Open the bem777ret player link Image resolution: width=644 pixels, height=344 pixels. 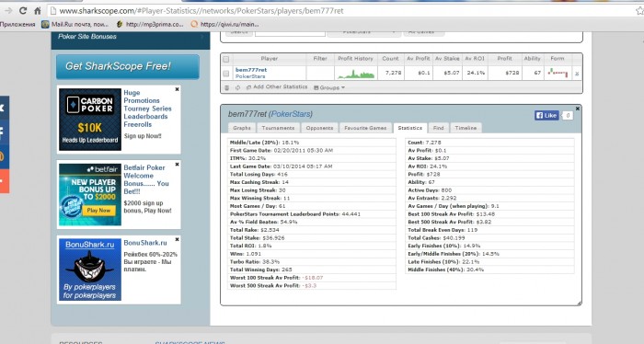(x=251, y=70)
